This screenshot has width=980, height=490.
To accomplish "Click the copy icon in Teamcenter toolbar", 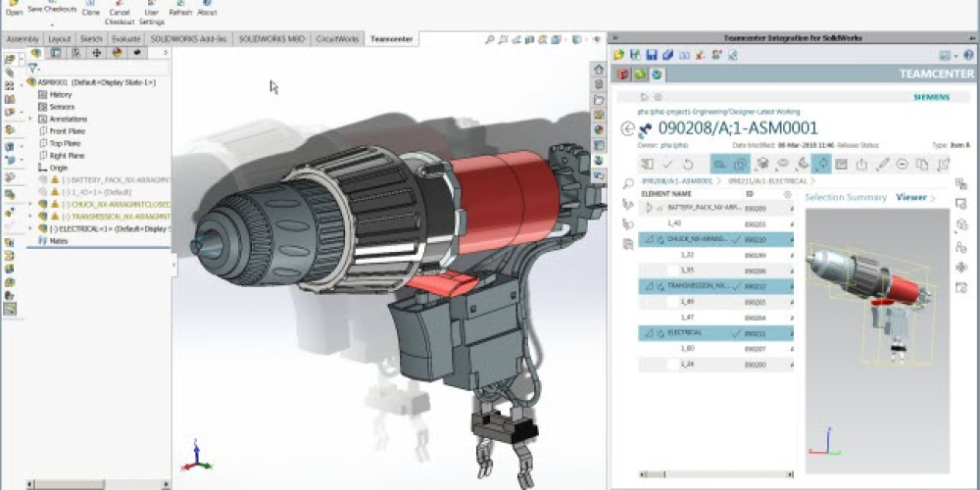I will click(x=922, y=165).
